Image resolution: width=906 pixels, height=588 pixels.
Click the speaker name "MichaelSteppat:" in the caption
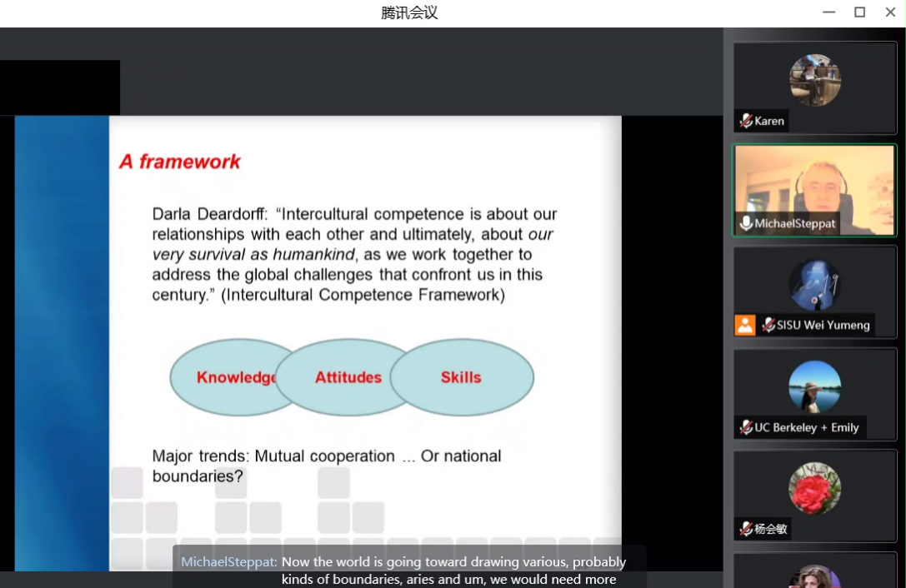point(229,562)
